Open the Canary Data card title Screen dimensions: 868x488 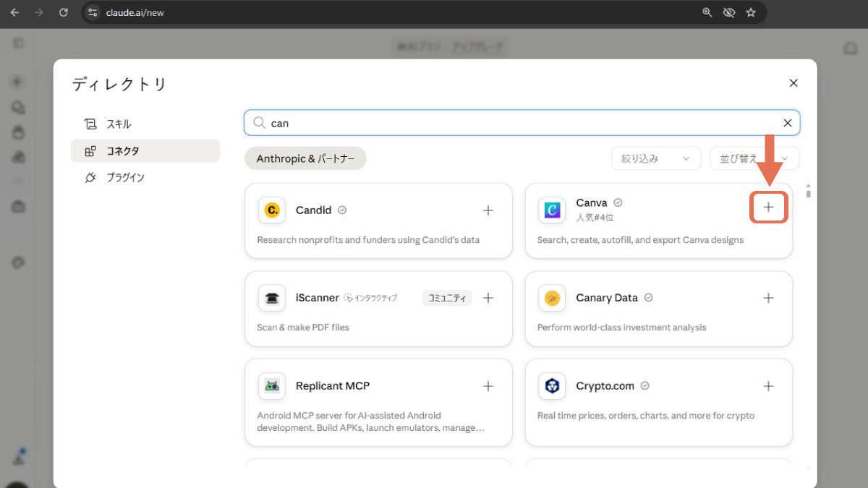pyautogui.click(x=607, y=298)
